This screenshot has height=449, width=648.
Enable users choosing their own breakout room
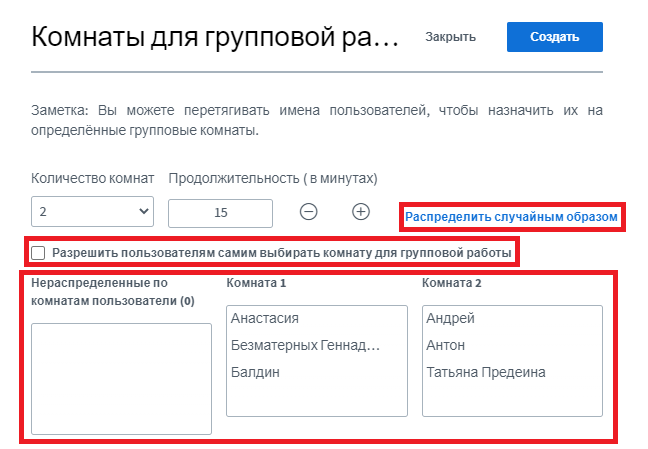(39, 253)
